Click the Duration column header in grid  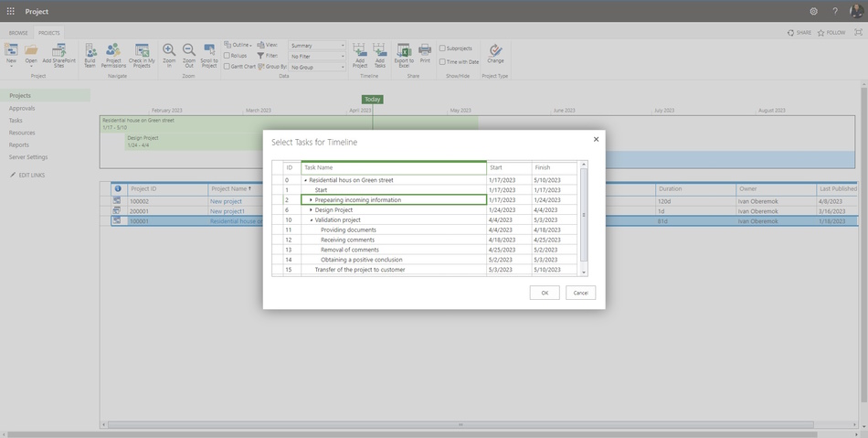click(x=695, y=188)
